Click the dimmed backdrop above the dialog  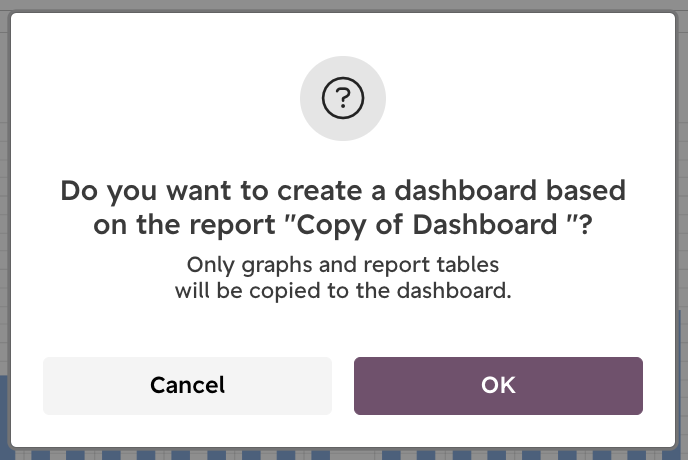pos(344,5)
